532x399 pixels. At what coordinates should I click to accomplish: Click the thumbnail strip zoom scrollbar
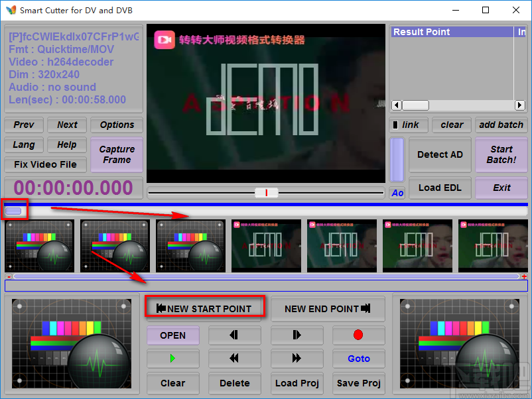click(x=267, y=276)
